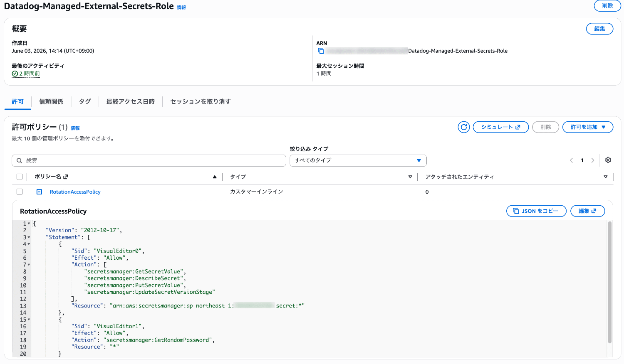Click the "Sid": "VisualEditor0" line

108,251
